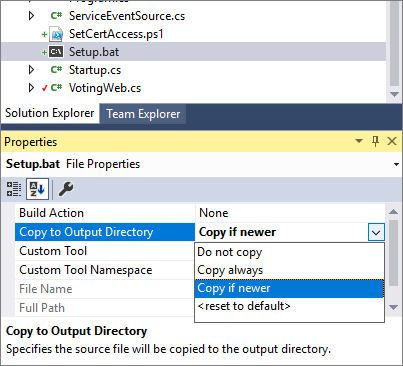Expand the Startup.cs node
The height and width of the screenshot is (366, 403).
(31, 70)
